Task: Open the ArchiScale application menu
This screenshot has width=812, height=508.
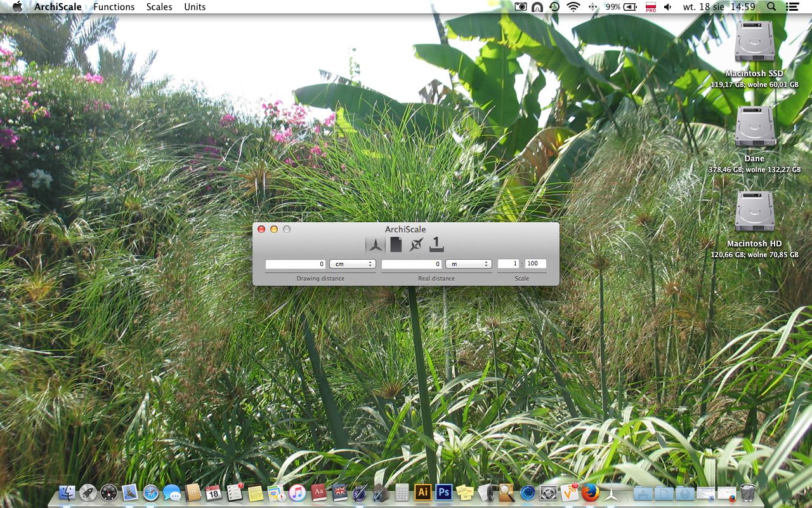Action: (x=58, y=7)
